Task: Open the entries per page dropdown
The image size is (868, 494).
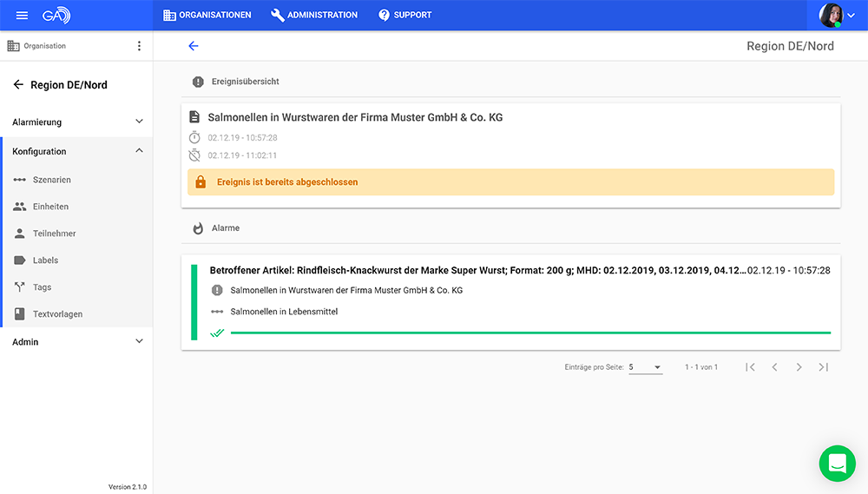Action: click(645, 367)
